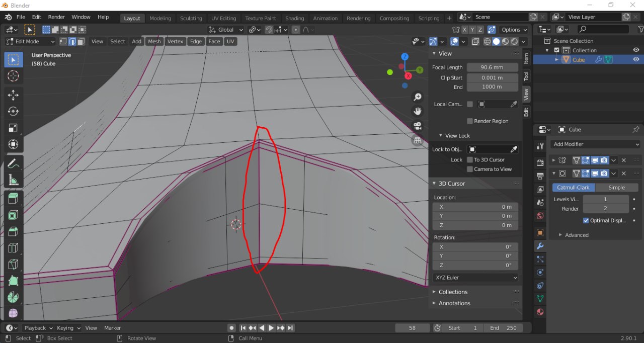Image resolution: width=644 pixels, height=343 pixels.
Task: Pick the Measure ruler tool
Action: (x=14, y=180)
